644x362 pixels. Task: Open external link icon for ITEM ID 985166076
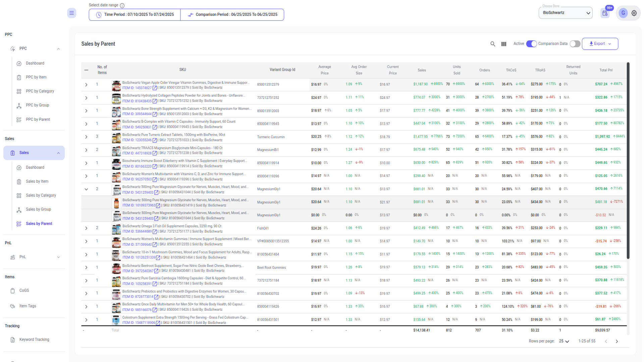(x=155, y=310)
